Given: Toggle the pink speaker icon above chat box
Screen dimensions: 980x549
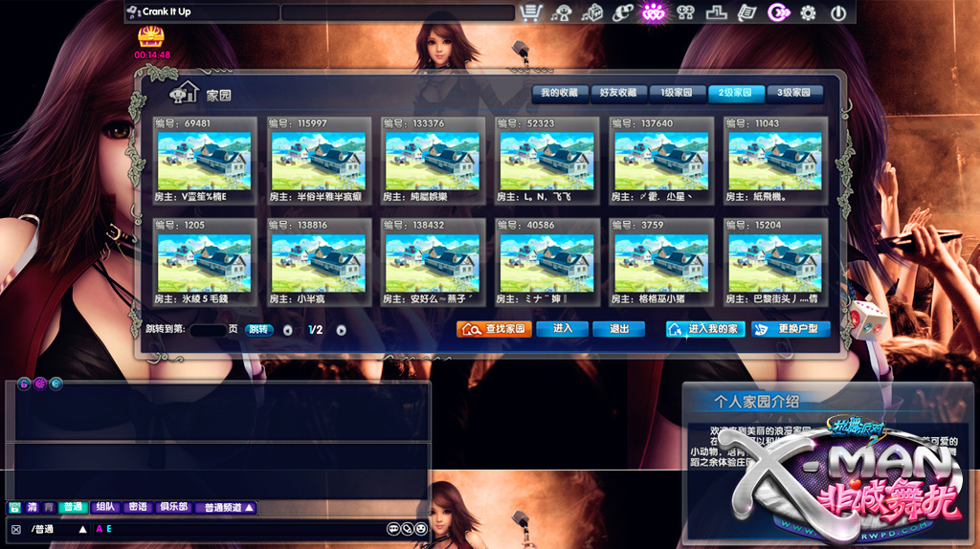Looking at the screenshot, I should 40,384.
